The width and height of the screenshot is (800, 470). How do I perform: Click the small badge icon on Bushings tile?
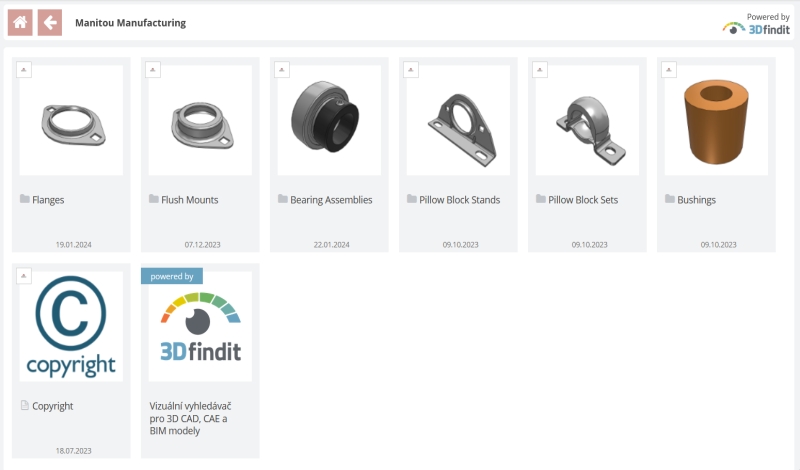[x=669, y=70]
